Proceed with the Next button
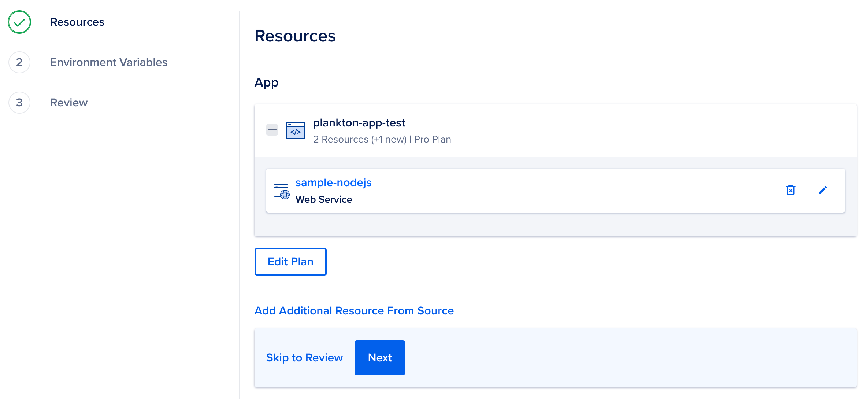 380,358
